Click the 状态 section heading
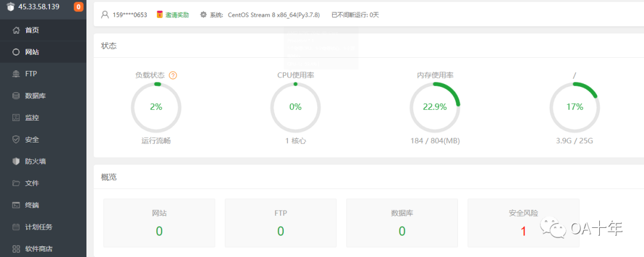Screen dimensions: 644x257 (109, 45)
